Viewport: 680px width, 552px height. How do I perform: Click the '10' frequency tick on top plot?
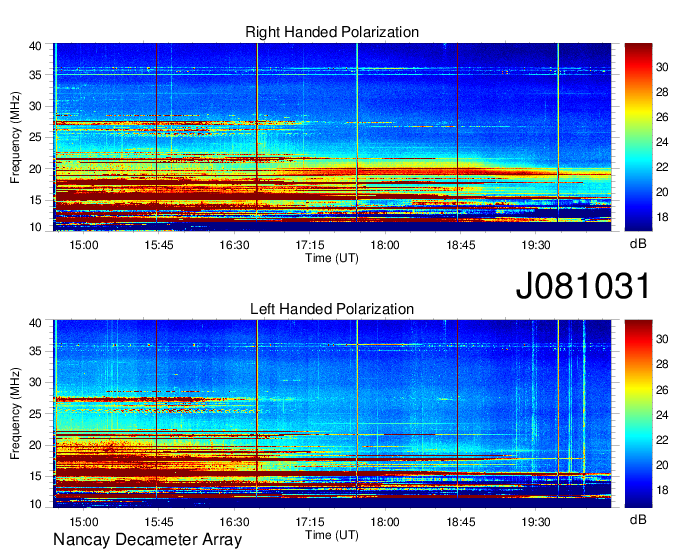click(x=35, y=227)
